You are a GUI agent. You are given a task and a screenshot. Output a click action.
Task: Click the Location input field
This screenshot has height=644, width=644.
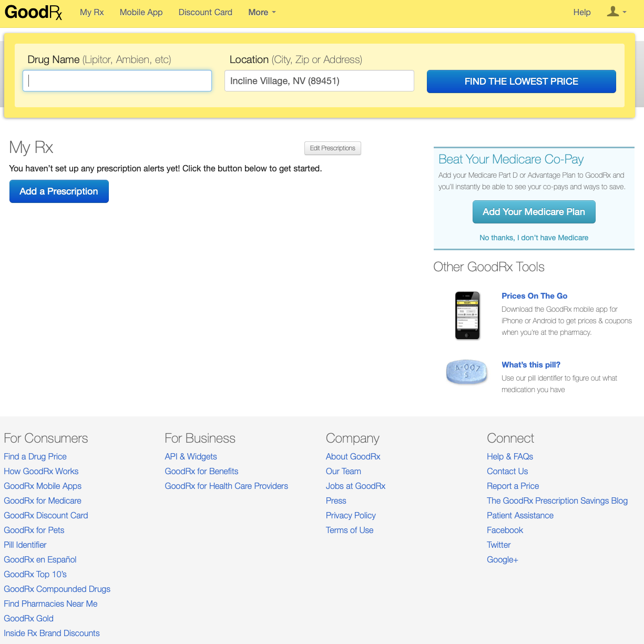(x=319, y=81)
